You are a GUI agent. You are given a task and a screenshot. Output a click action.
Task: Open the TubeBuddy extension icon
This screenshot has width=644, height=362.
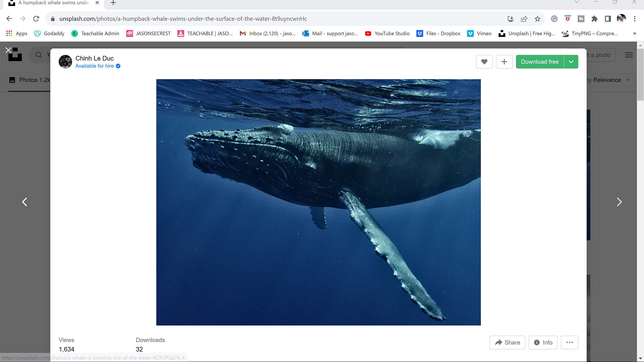[581, 19]
